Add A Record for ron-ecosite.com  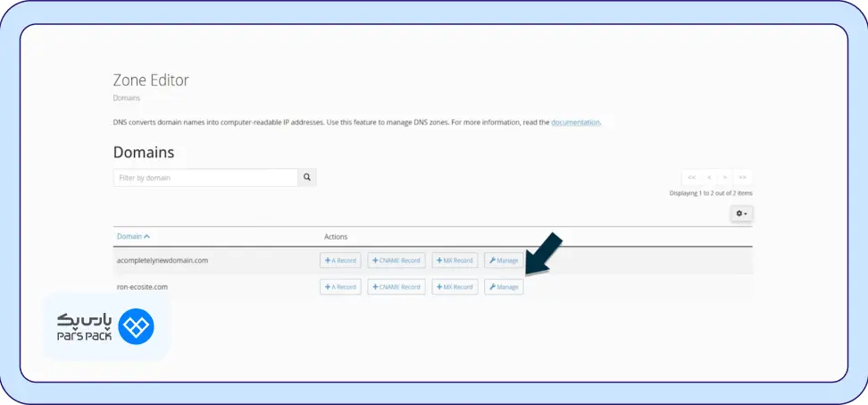[x=340, y=287]
